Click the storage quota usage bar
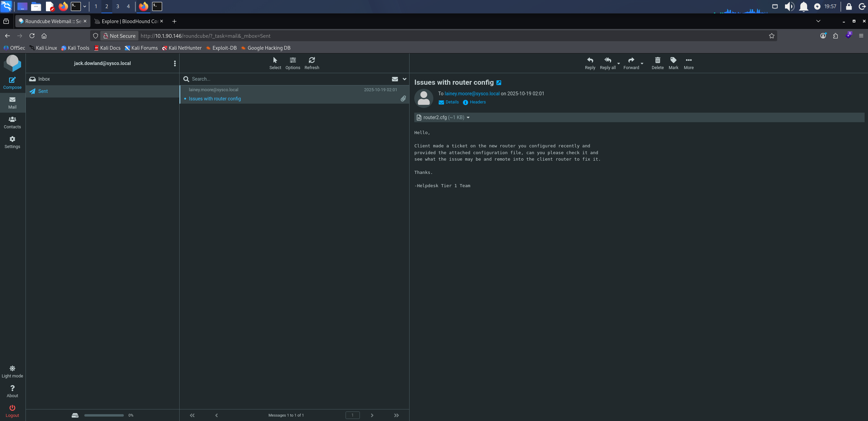The width and height of the screenshot is (868, 421). pyautogui.click(x=104, y=415)
